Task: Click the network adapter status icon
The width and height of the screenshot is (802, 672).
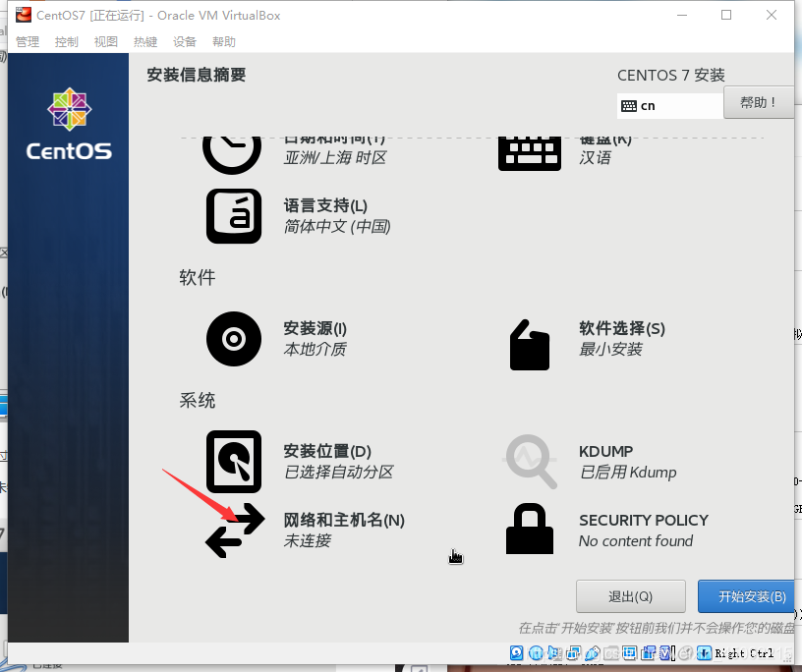Action: tap(573, 652)
